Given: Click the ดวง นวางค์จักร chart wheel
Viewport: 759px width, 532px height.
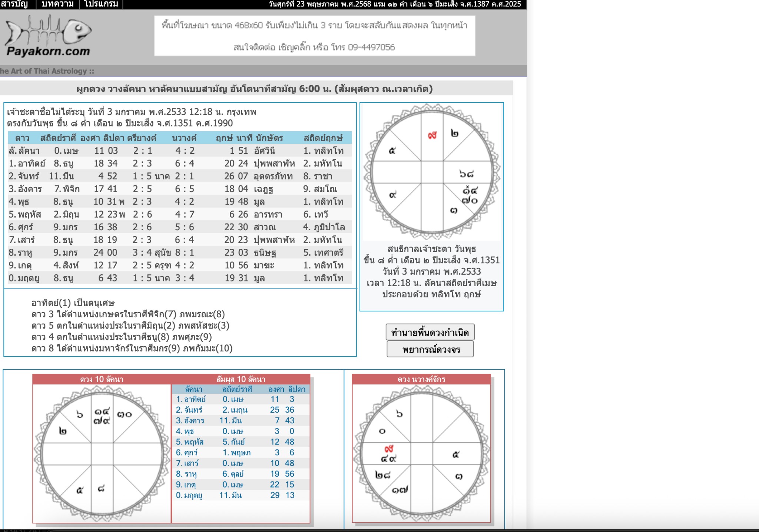Looking at the screenshot, I should tap(421, 453).
